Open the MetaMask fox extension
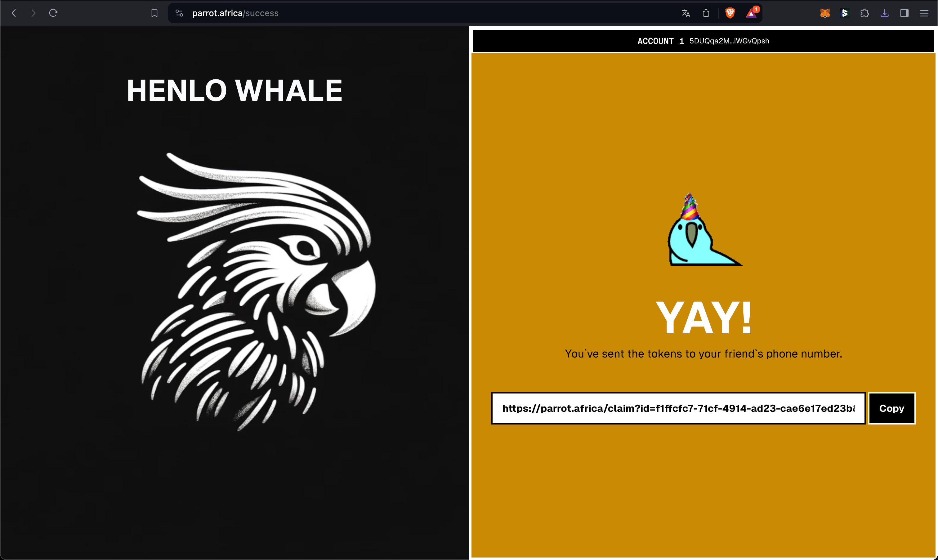The image size is (938, 560). 825,13
